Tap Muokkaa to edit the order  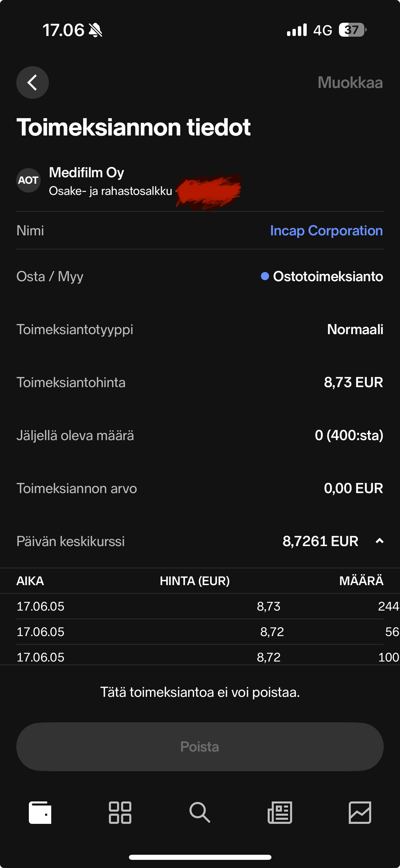(350, 83)
